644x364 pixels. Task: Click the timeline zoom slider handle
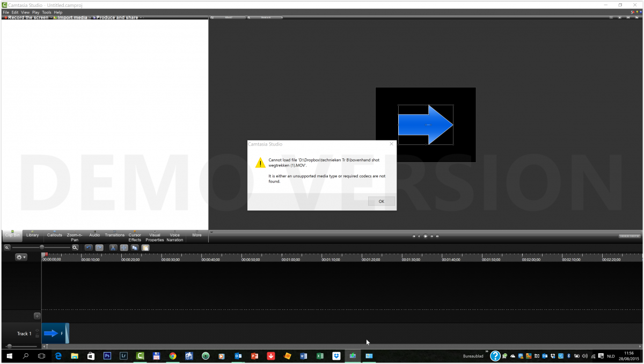coord(42,247)
